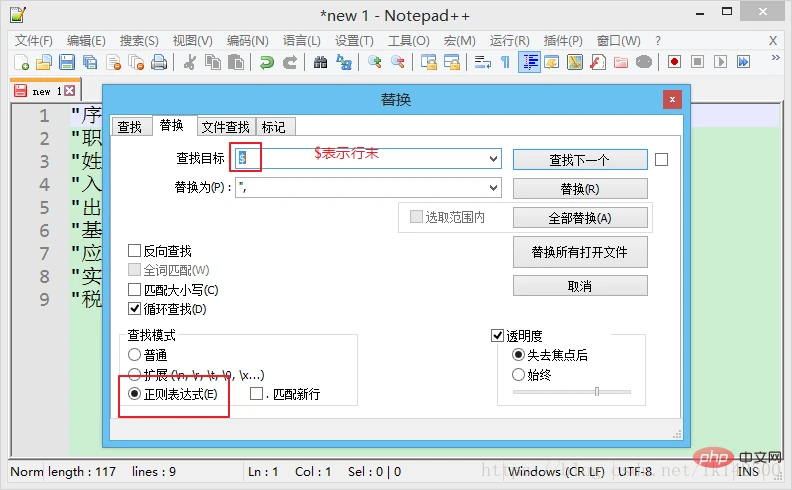Open the 搜索(S) menu
792x490 pixels.
139,40
